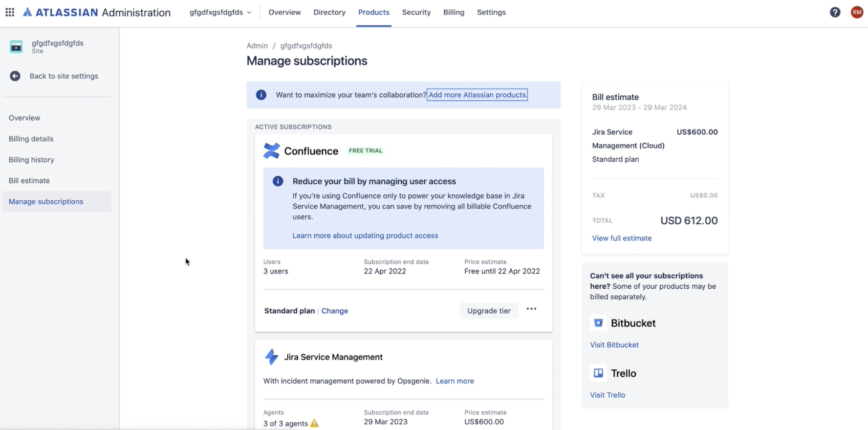
Task: Click the US$600.00 price estimate under agents
Action: click(484, 422)
